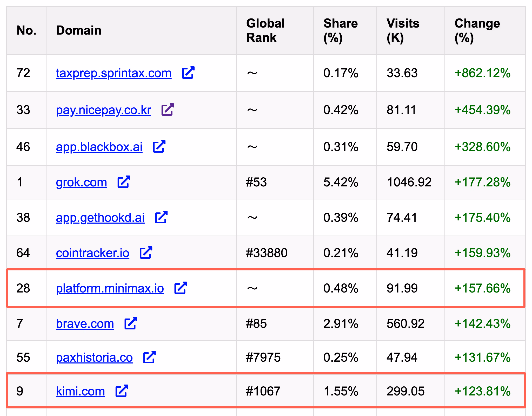Click kimi.com external link icon
Image resolution: width=532 pixels, height=416 pixels.
pos(122,391)
